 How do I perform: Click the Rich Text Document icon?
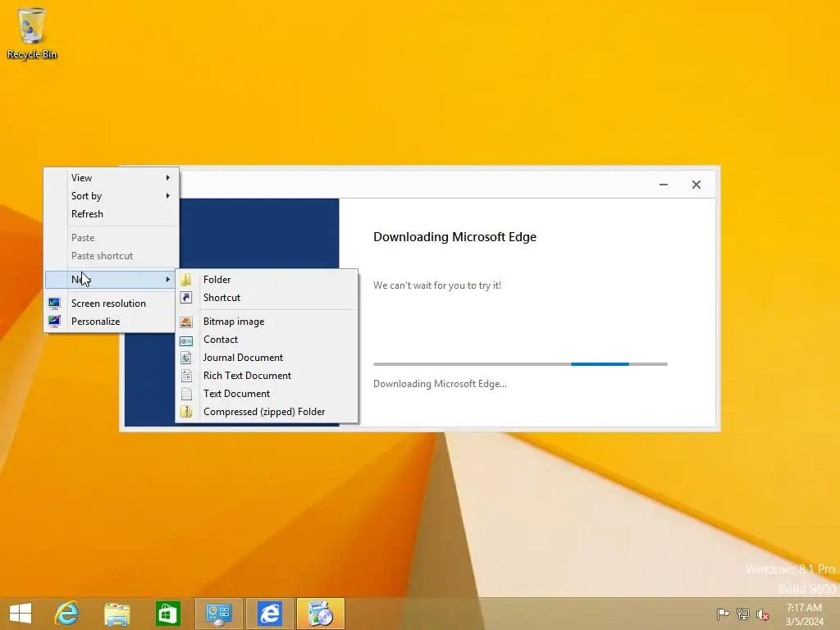(x=186, y=376)
